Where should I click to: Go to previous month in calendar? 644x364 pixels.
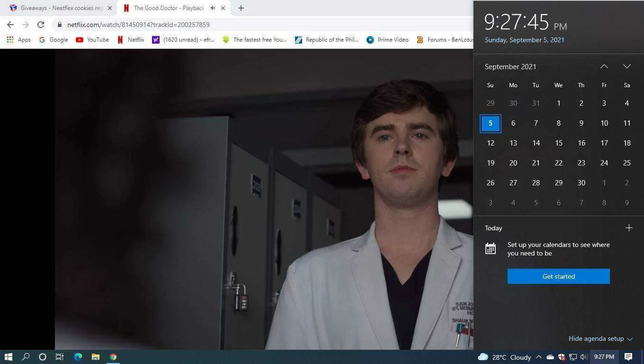point(604,66)
